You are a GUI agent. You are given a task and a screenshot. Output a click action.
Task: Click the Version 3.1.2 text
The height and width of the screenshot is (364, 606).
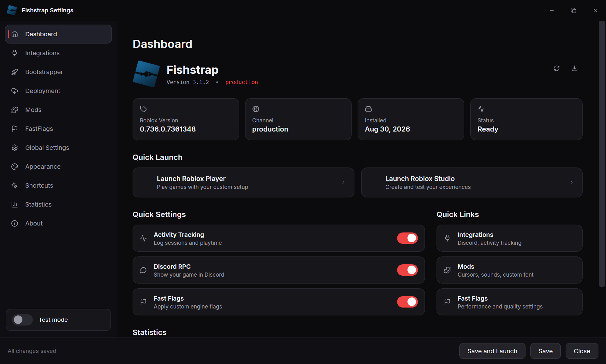tap(188, 82)
